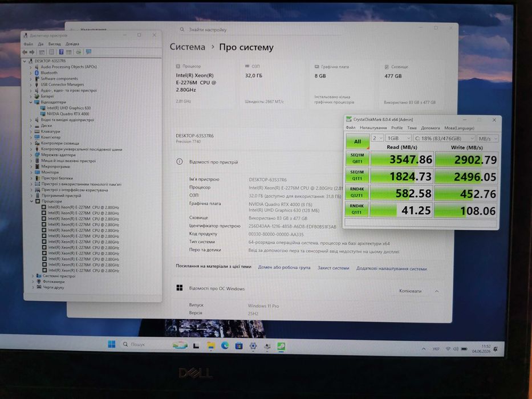The image size is (532, 399).
Task: Open Захист системи link
Action: [333, 268]
